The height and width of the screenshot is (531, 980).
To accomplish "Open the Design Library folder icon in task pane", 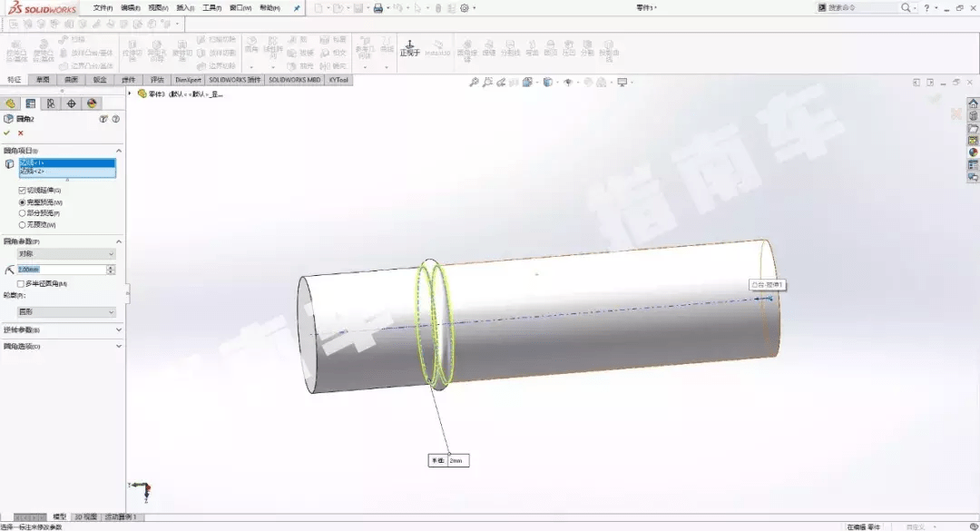I will (x=973, y=128).
